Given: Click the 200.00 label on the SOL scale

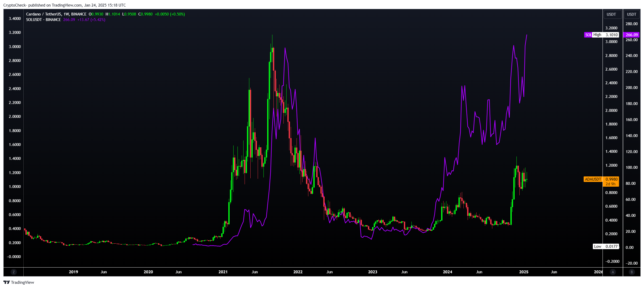Looking at the screenshot, I should pos(632,88).
